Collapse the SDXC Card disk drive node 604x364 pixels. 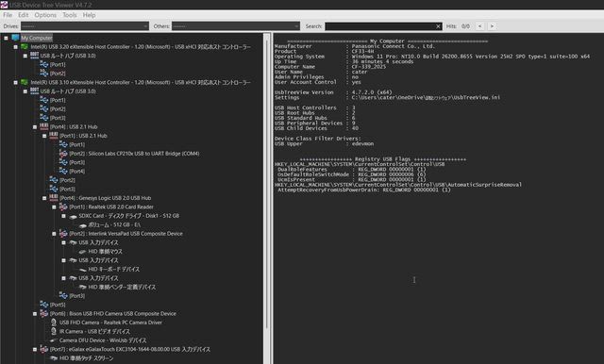click(x=64, y=216)
